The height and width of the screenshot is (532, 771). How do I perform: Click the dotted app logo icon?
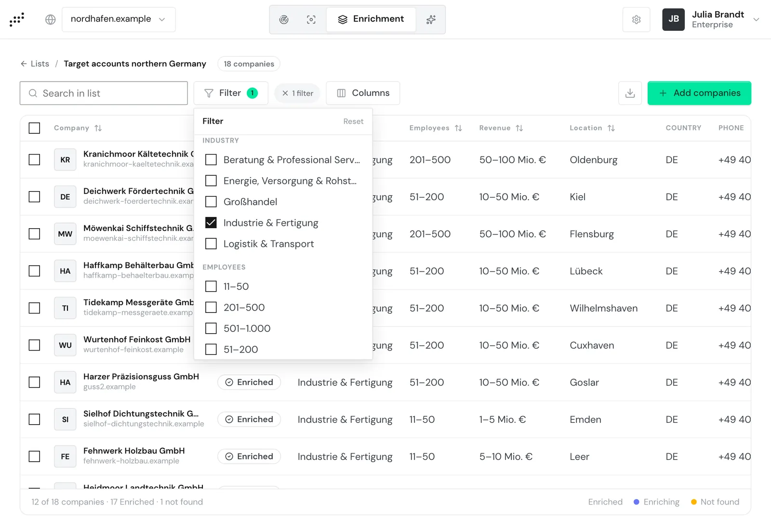[x=16, y=19]
